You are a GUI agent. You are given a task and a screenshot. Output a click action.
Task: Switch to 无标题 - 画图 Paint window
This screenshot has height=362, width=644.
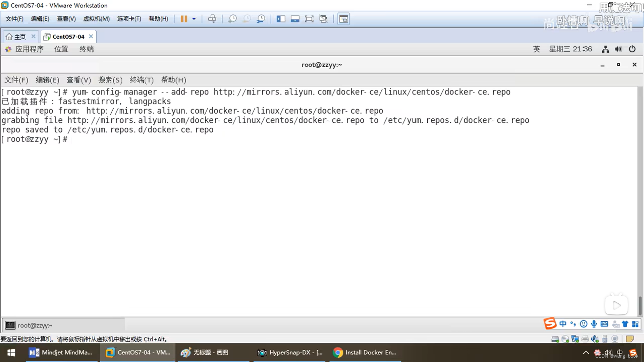coord(214,353)
